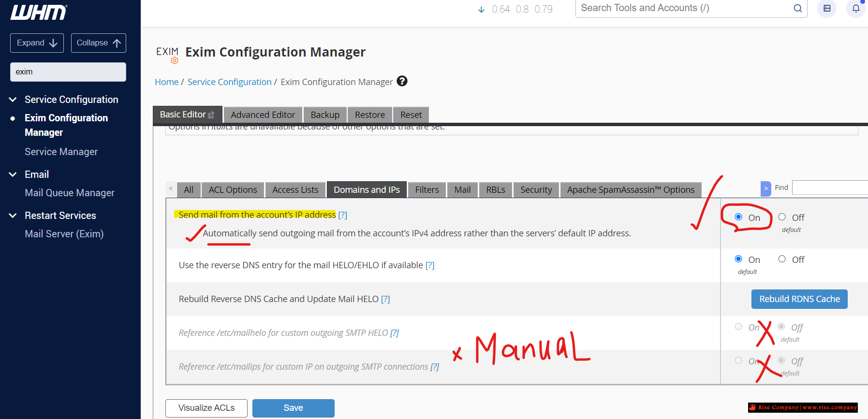The image size is (868, 419).
Task: Click the WHM logo
Action: [x=39, y=12]
